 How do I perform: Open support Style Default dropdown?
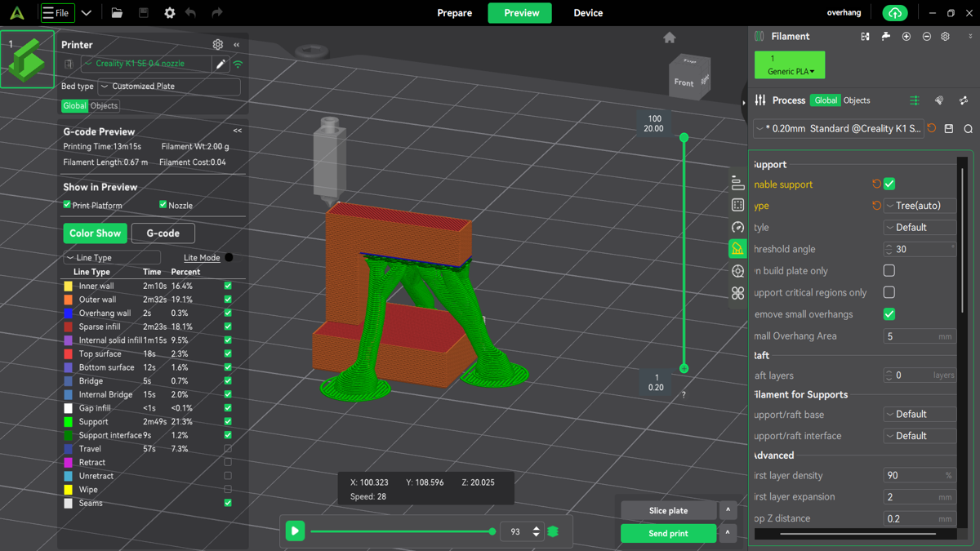point(920,228)
